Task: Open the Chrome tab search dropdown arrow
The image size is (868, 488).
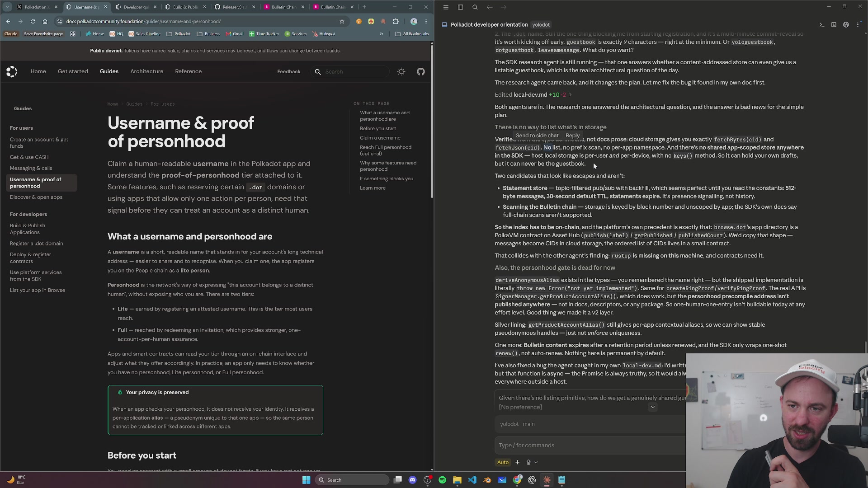Action: pyautogui.click(x=7, y=7)
